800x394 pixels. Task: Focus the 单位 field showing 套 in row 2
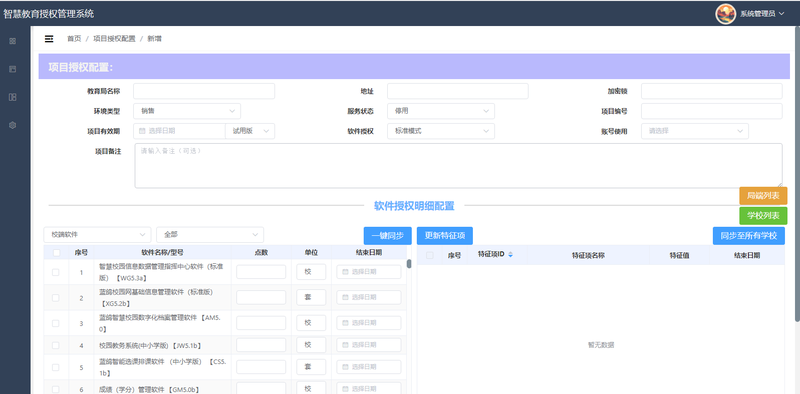[x=311, y=298]
